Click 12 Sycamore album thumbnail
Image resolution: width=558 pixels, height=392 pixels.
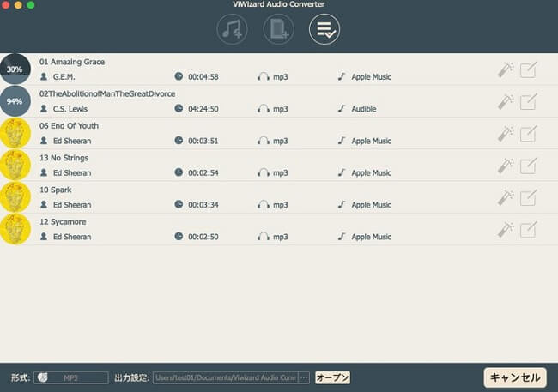click(15, 229)
